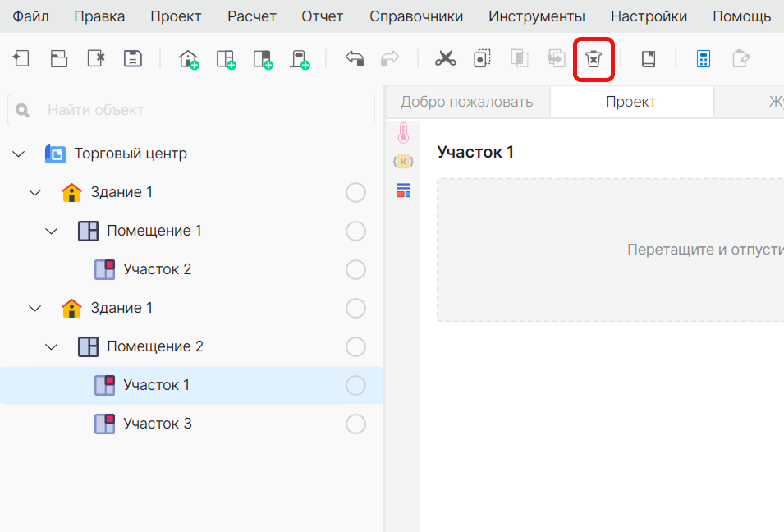
Task: Collapse the Помещение 1 node
Action: [x=52, y=231]
